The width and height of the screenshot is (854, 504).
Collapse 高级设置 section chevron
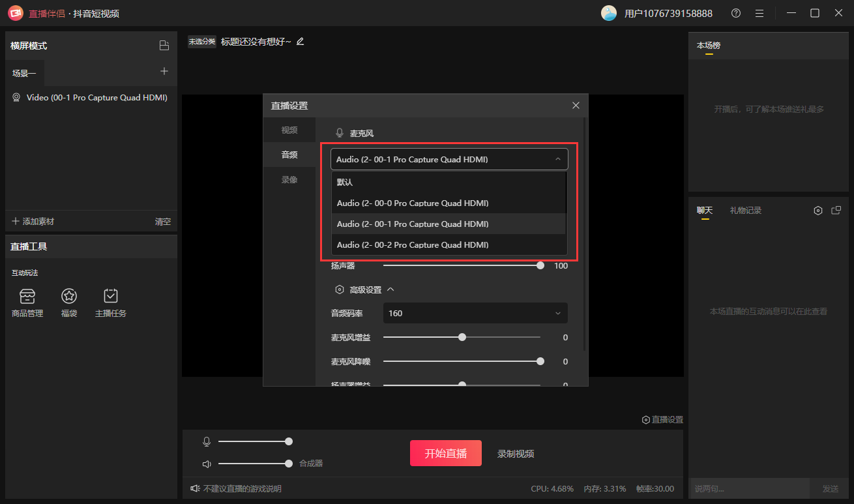[x=390, y=289]
